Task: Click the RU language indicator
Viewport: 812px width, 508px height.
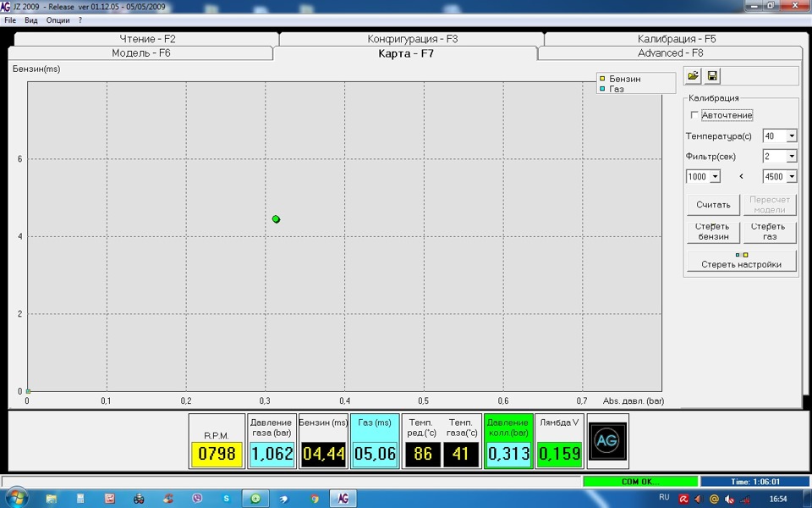Action: (665, 498)
